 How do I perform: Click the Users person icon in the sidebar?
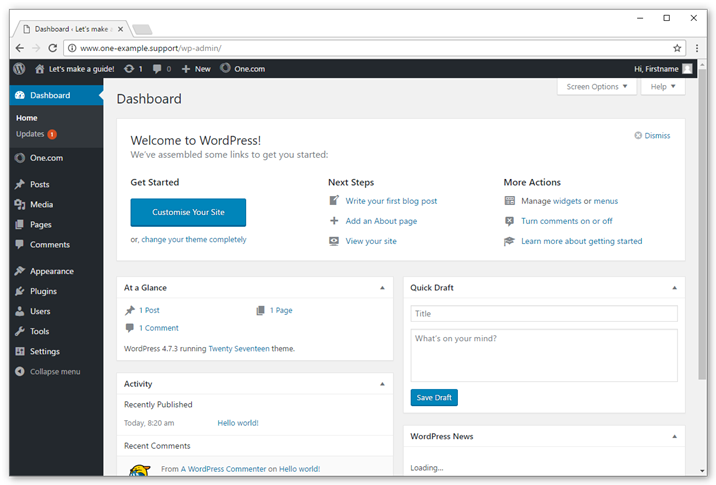(x=20, y=311)
